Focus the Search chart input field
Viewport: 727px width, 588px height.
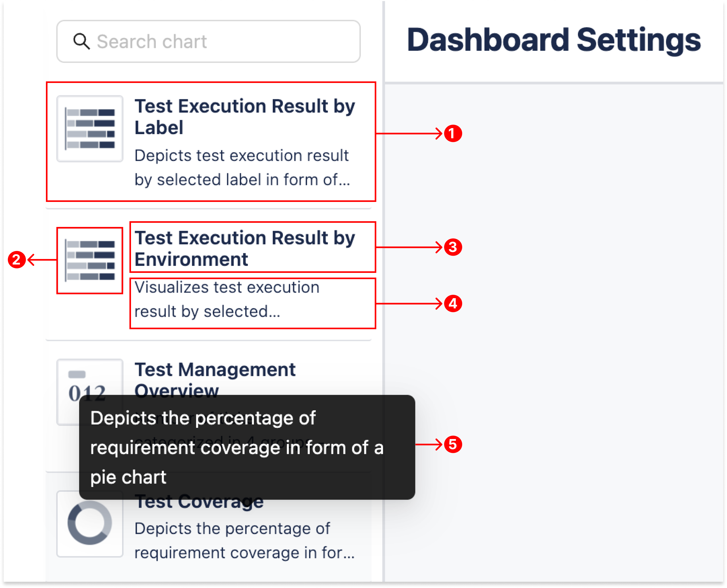pyautogui.click(x=217, y=42)
